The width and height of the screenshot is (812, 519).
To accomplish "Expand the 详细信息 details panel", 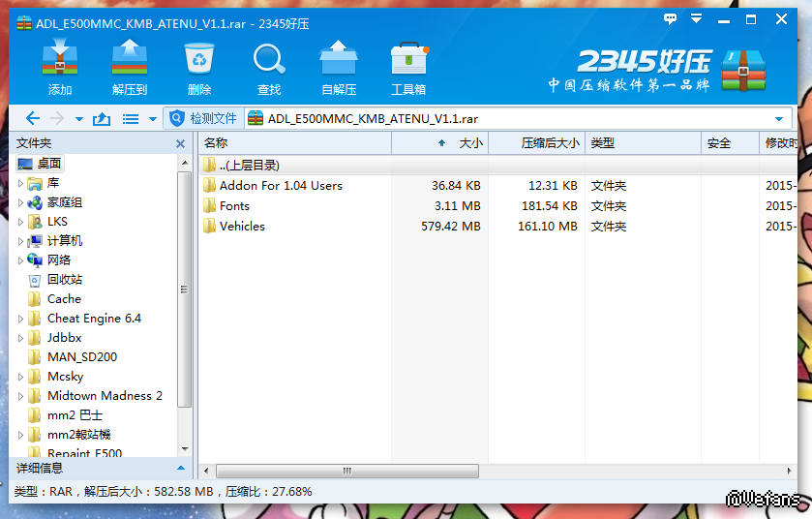I will [x=181, y=469].
